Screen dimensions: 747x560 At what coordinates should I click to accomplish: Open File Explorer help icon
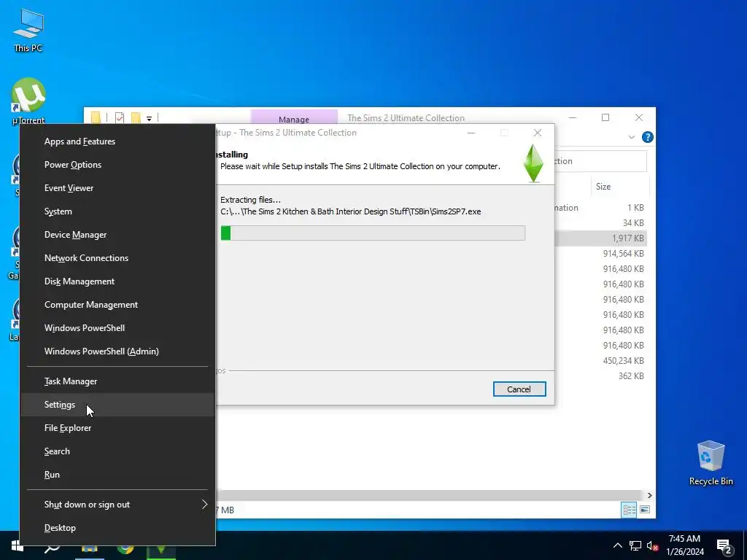648,137
